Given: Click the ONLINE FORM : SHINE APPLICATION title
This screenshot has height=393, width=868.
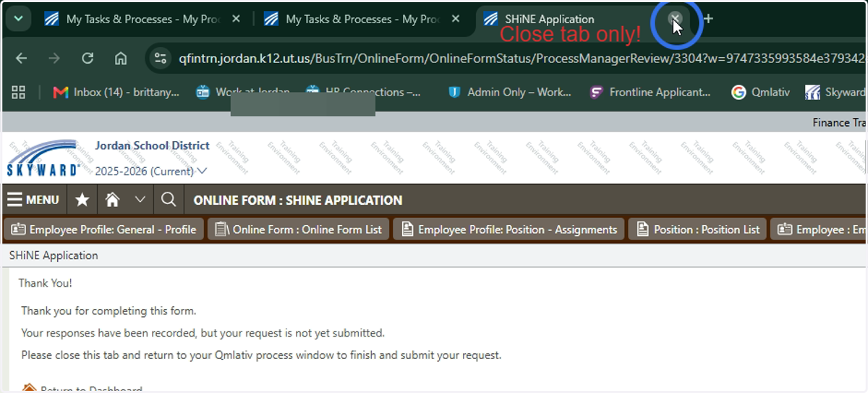Looking at the screenshot, I should click(298, 200).
